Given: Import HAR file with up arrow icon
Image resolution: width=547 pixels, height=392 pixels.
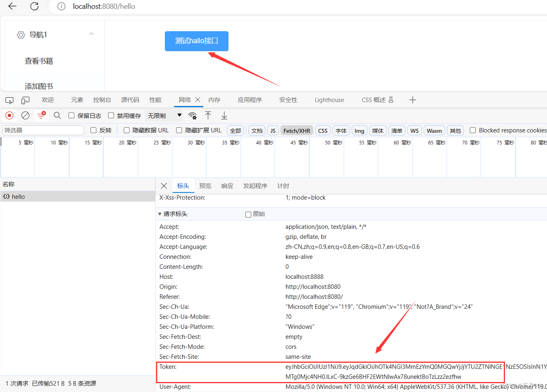Looking at the screenshot, I should (208, 116).
